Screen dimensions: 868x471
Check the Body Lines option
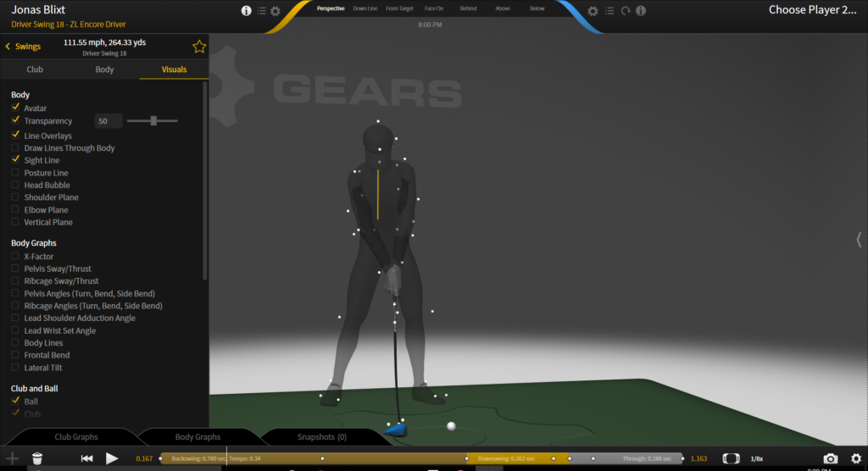[15, 342]
